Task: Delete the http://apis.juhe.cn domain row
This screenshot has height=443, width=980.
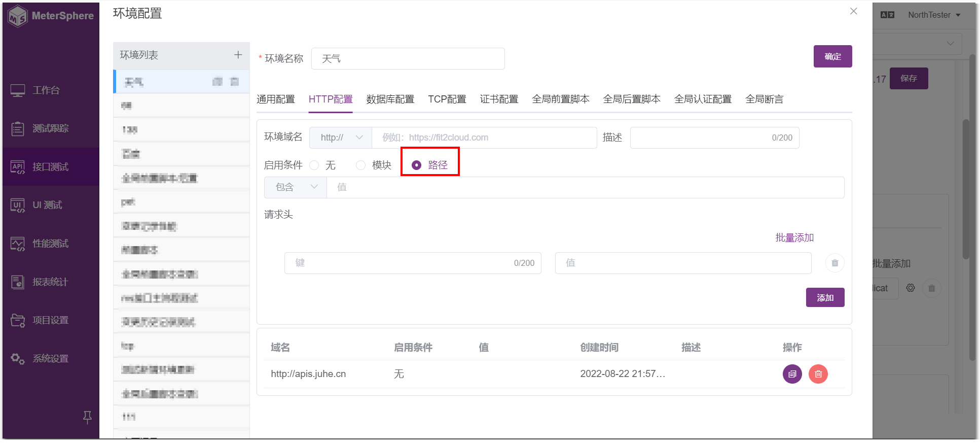Action: (818, 374)
